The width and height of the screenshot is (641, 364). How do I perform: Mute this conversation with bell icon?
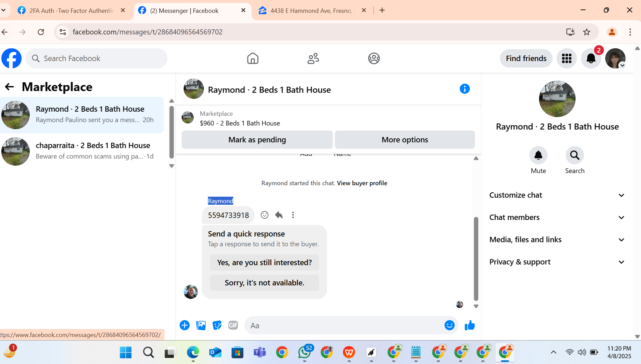click(x=538, y=155)
